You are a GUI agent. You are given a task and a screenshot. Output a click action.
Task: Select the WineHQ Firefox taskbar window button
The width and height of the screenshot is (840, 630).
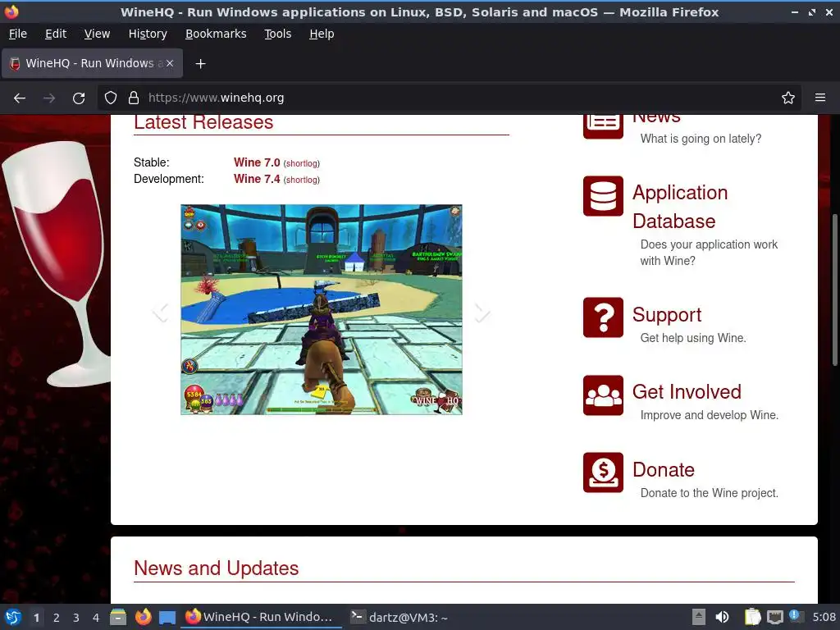(261, 617)
